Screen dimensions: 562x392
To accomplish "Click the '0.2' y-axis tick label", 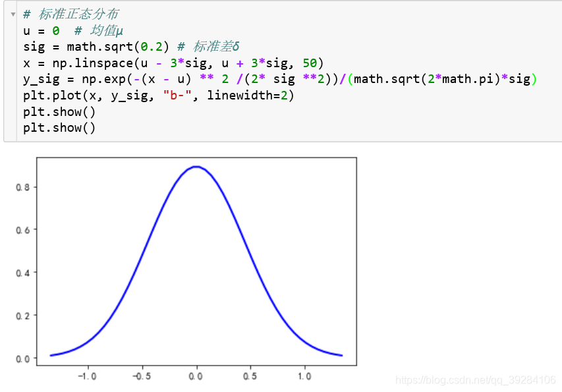I will 22,316.
